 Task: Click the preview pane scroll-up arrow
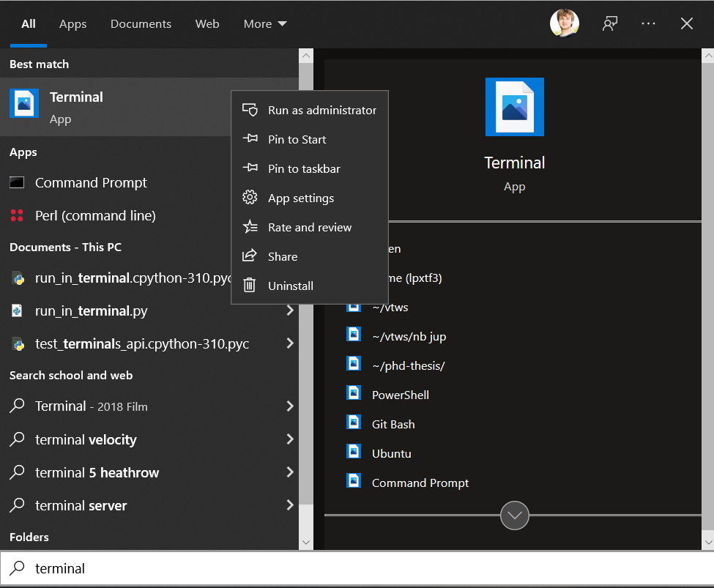pyautogui.click(x=707, y=56)
